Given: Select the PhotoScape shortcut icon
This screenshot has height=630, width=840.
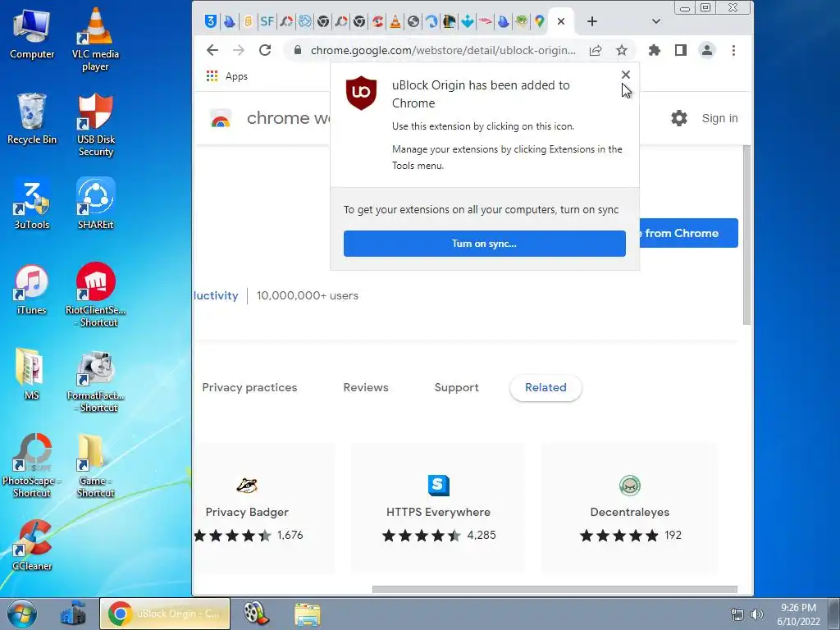Looking at the screenshot, I should 32,466.
